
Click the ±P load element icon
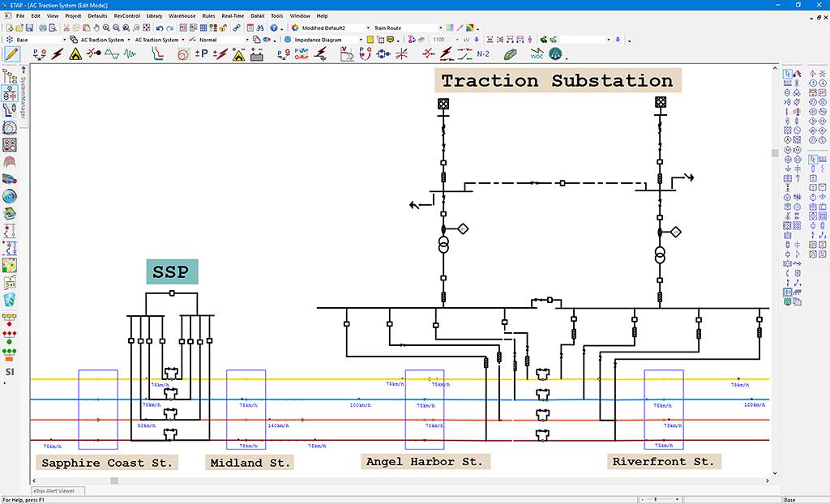pyautogui.click(x=200, y=55)
